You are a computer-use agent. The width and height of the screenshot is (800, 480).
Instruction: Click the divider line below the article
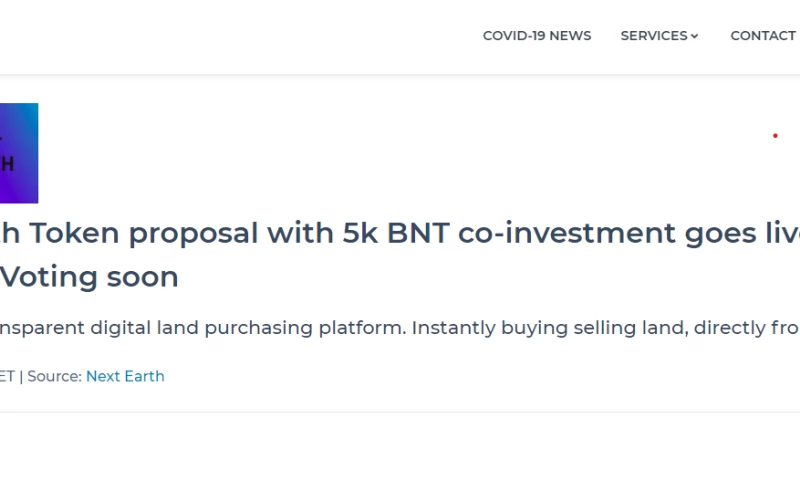tap(400, 412)
